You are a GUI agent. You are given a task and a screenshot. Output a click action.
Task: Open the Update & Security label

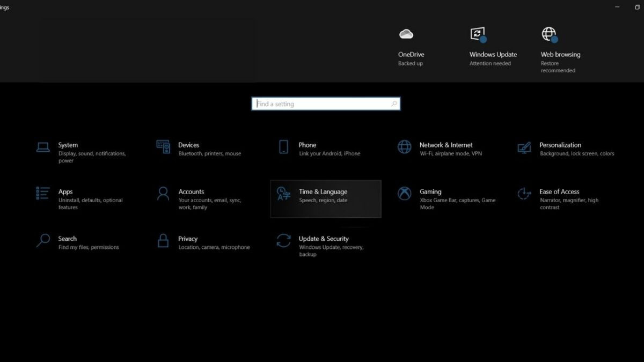point(324,239)
